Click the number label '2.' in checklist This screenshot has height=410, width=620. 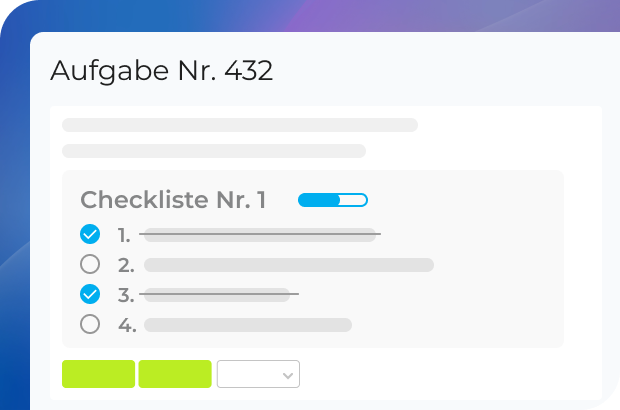(x=126, y=266)
